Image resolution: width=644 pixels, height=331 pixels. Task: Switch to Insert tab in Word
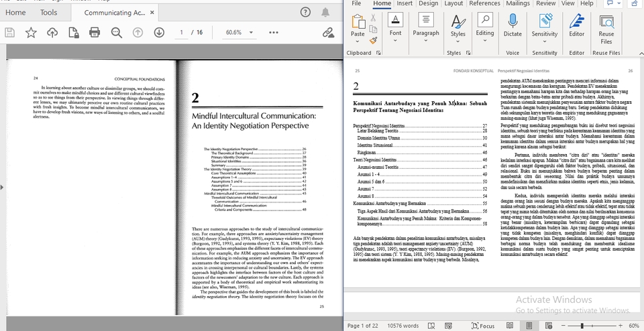404,3
